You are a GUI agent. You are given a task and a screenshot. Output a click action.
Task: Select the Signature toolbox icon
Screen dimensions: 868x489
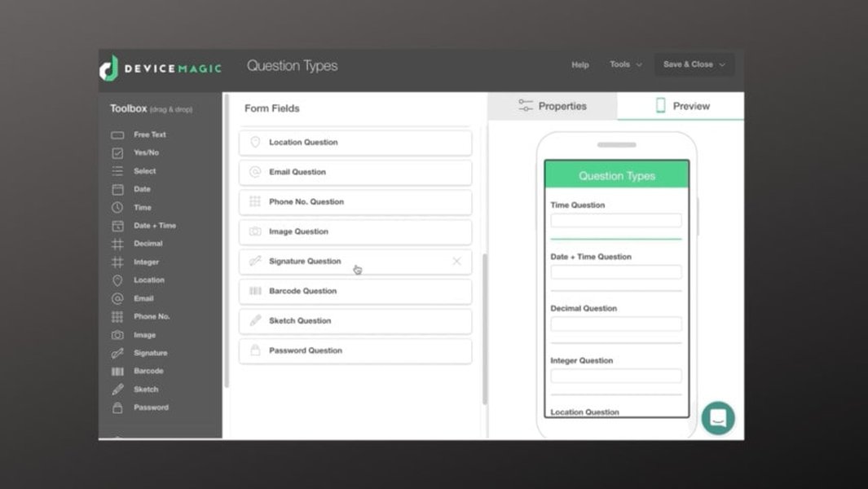point(117,353)
